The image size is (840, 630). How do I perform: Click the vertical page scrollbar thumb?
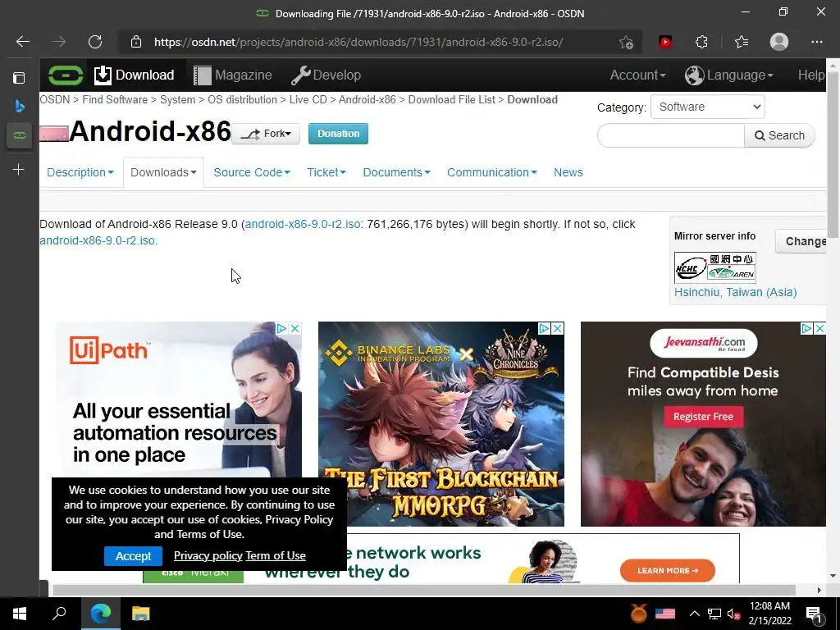click(833, 153)
